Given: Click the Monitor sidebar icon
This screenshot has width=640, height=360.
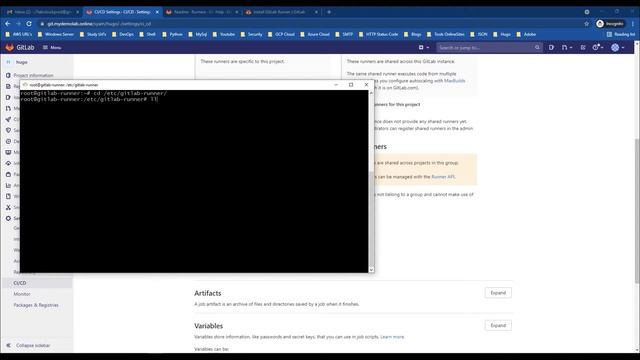Looking at the screenshot, I should 8,152.
